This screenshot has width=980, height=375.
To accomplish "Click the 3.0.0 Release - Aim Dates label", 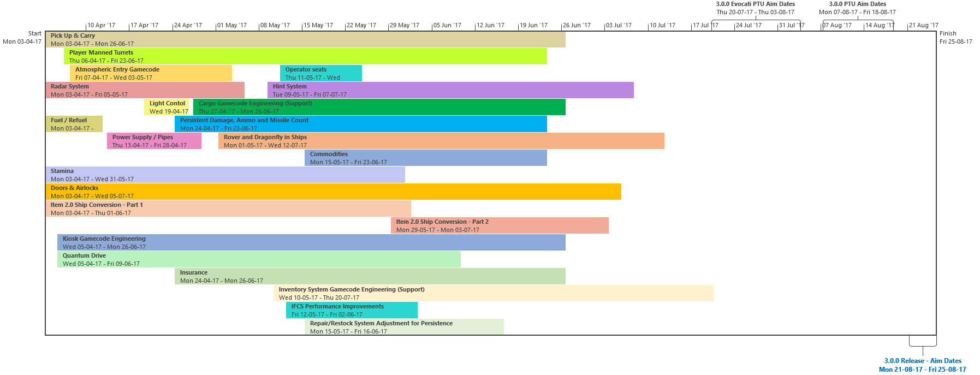I will coord(923,361).
